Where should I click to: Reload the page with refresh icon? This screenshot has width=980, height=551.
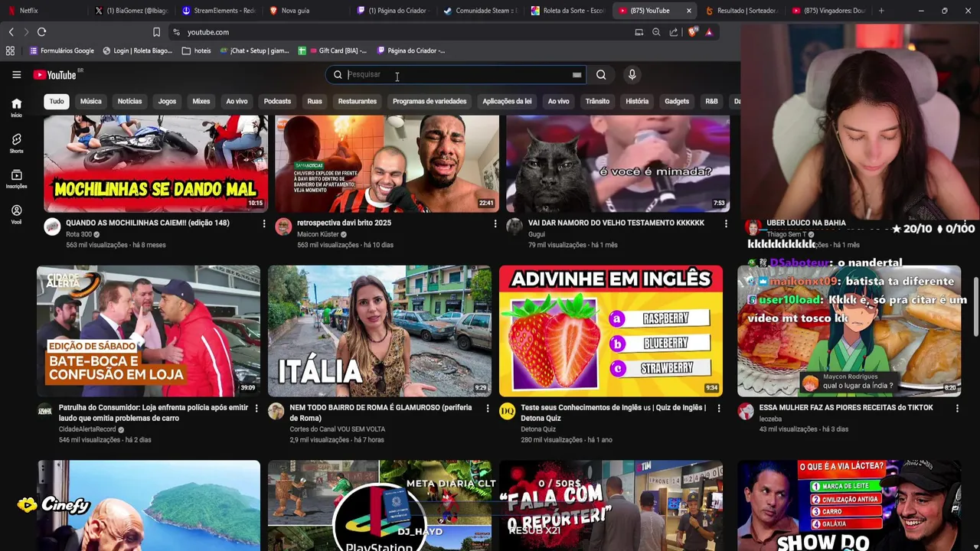41,32
